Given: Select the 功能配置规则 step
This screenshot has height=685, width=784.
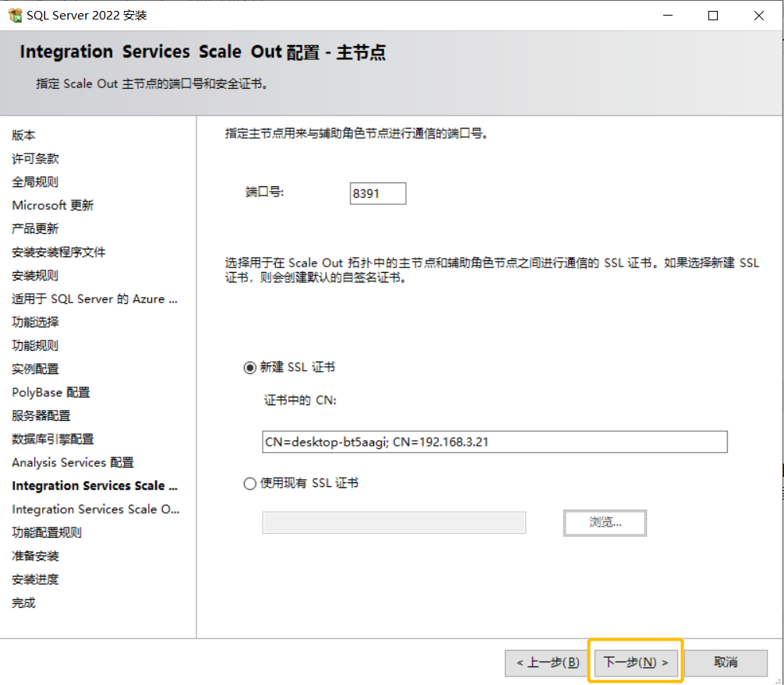Looking at the screenshot, I should [x=47, y=532].
